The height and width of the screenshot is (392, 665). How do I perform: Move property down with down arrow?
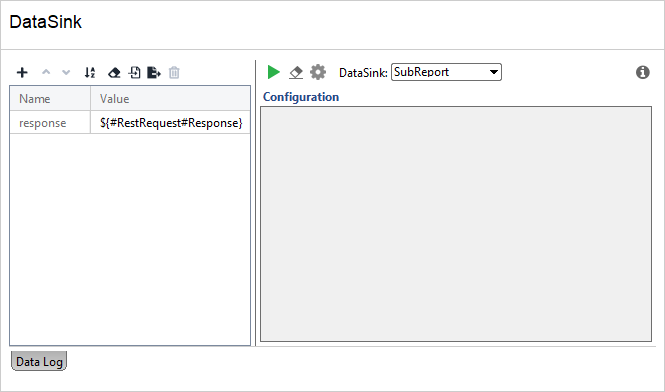tap(66, 73)
